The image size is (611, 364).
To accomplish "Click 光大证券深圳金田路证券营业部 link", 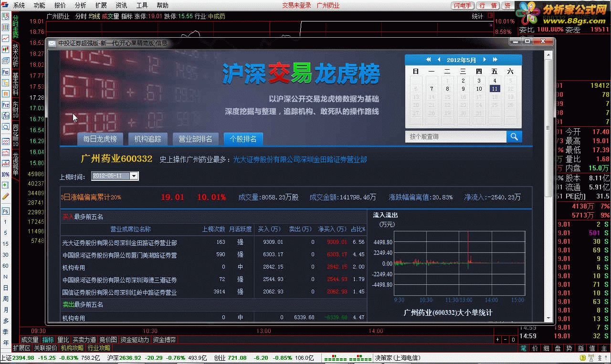I will [x=300, y=159].
